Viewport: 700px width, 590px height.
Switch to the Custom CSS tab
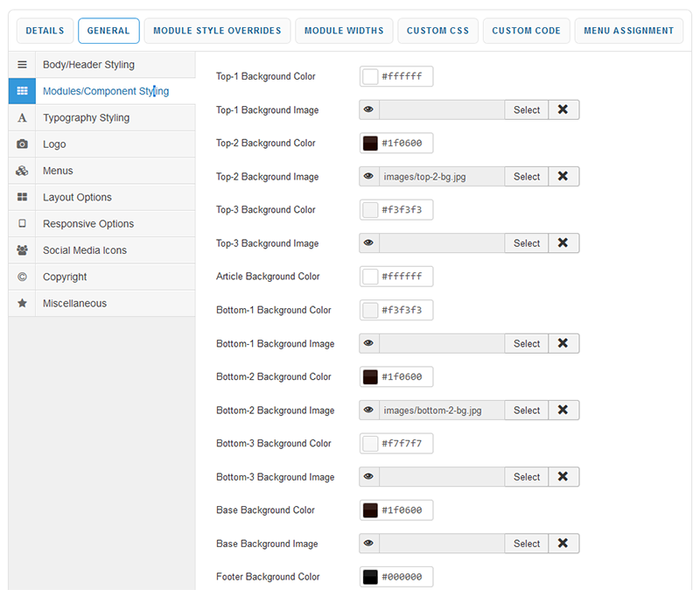(437, 31)
